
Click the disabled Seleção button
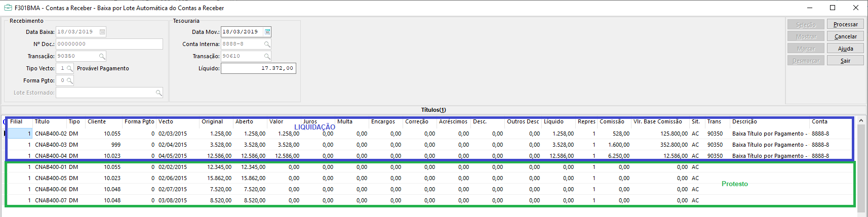806,24
